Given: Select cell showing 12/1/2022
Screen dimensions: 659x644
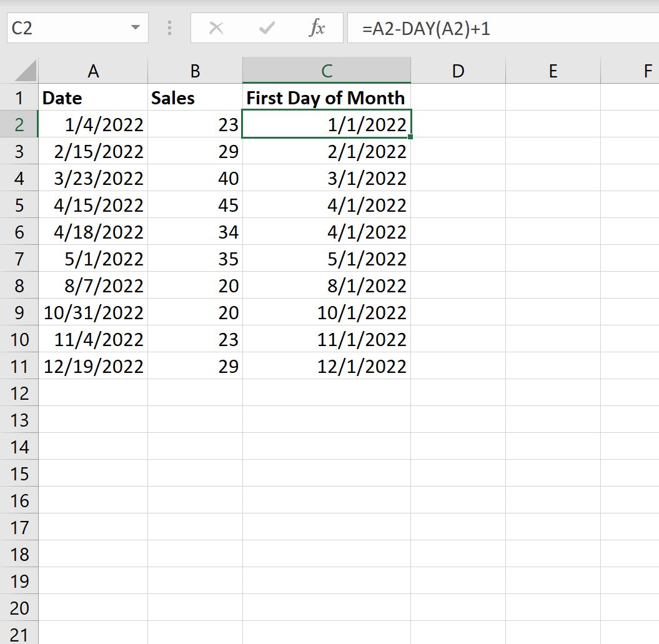Looking at the screenshot, I should [327, 366].
